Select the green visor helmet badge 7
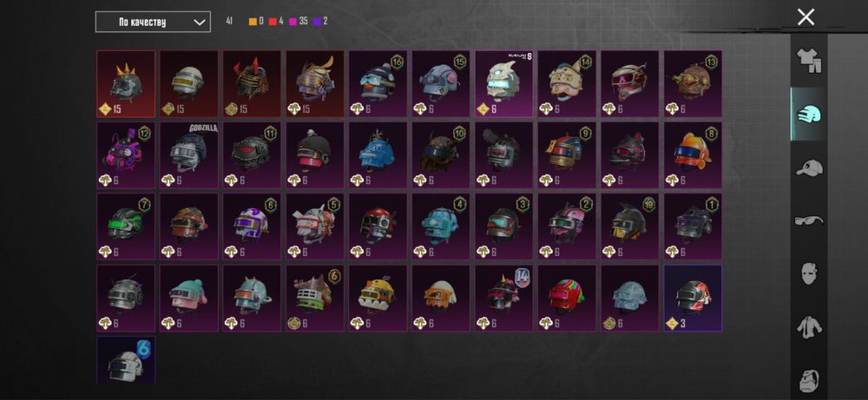 point(126,226)
